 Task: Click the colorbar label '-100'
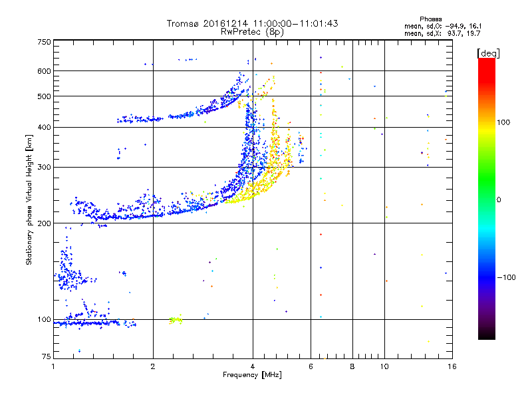tap(506, 277)
